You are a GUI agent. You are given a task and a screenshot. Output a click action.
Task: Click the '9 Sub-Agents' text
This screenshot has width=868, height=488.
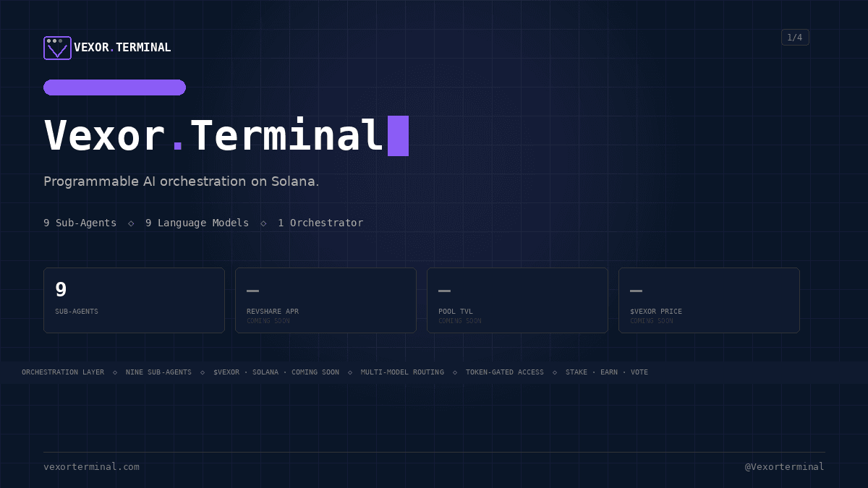80,223
